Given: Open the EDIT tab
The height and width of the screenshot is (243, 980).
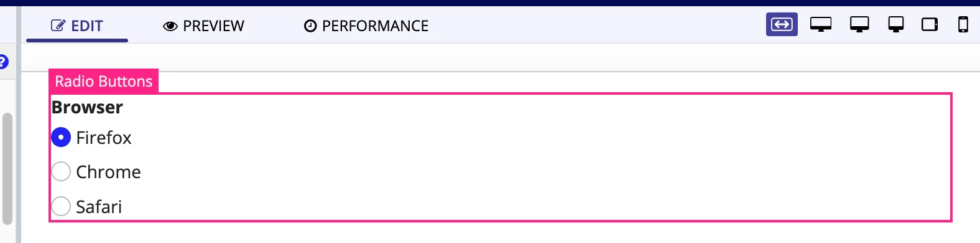Looking at the screenshot, I should pos(77,26).
